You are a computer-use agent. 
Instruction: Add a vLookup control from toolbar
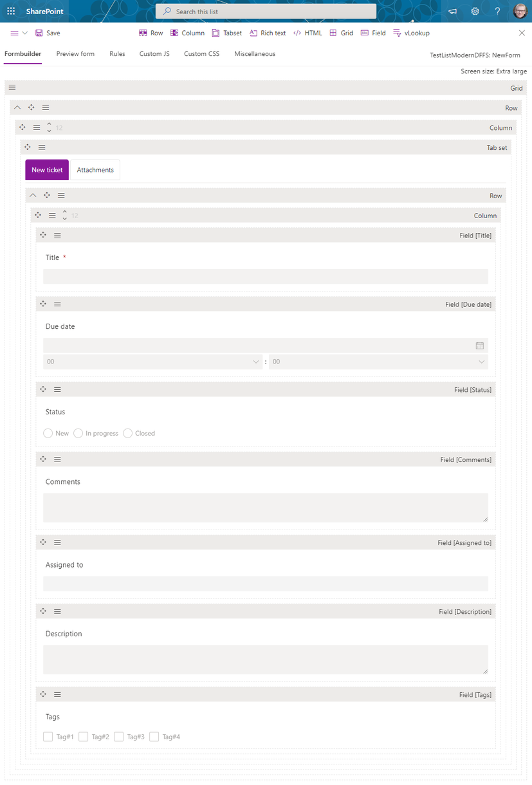[x=411, y=33]
